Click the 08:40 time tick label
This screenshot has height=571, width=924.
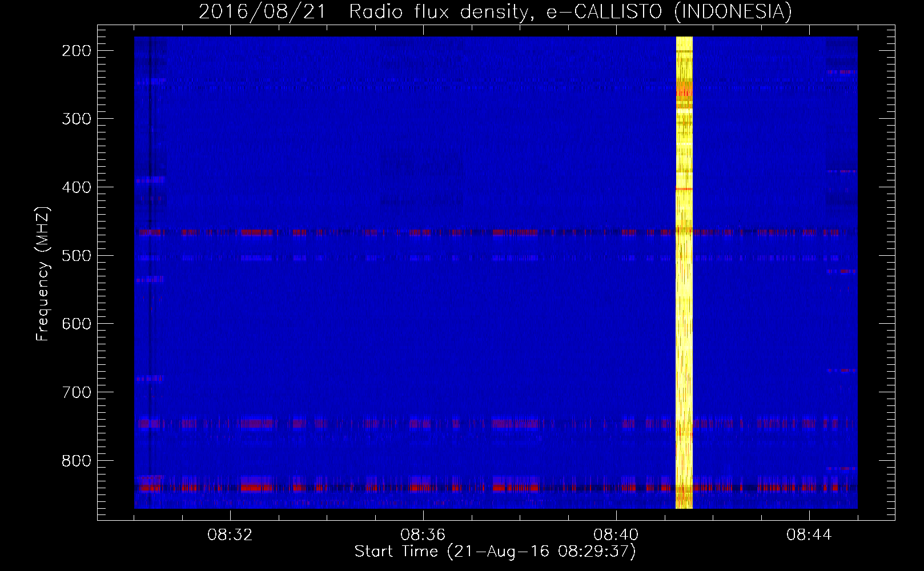pos(616,535)
